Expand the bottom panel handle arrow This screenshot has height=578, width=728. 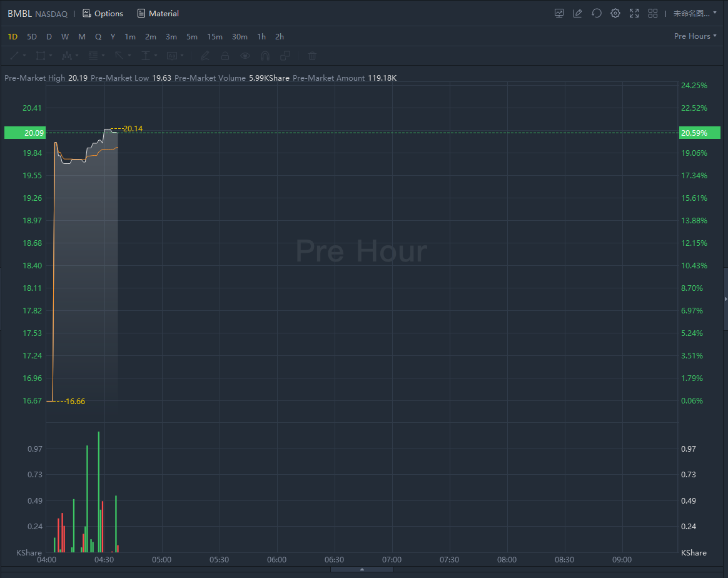click(x=361, y=569)
